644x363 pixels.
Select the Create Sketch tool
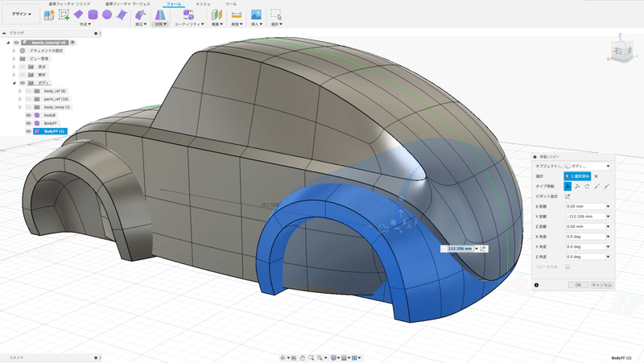tap(64, 14)
